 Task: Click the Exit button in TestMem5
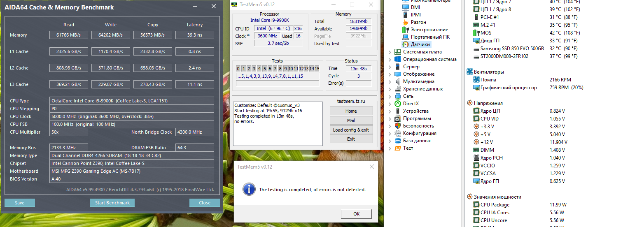click(x=351, y=139)
